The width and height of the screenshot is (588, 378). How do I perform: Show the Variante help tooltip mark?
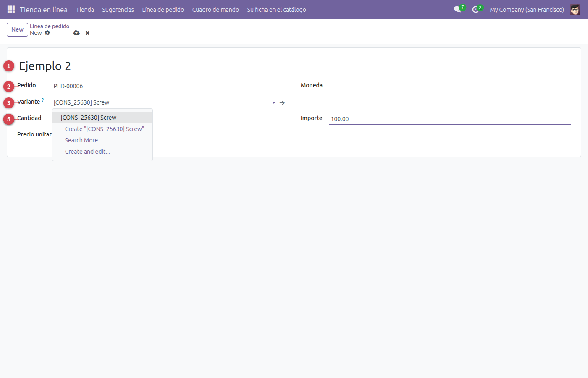point(43,100)
